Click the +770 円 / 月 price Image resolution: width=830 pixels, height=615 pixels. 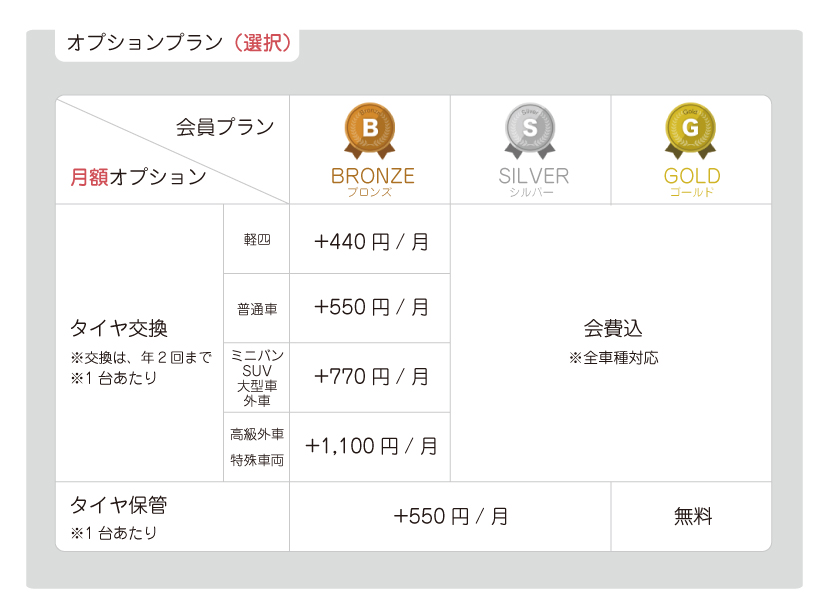pos(371,377)
